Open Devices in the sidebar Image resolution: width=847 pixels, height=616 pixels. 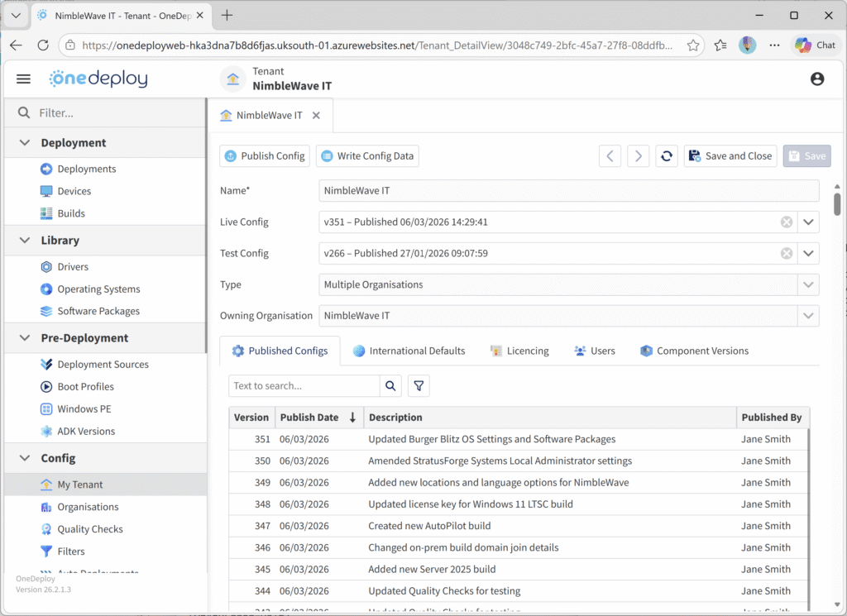click(x=65, y=191)
